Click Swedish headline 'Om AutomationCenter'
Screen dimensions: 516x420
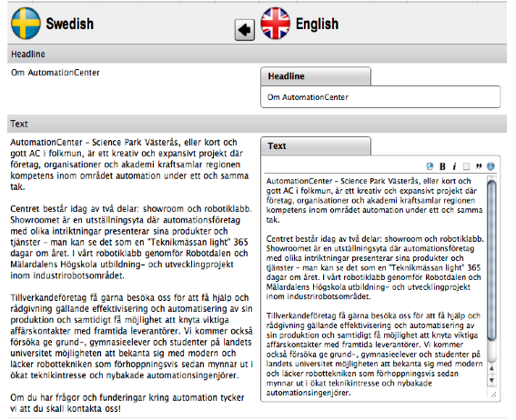coord(56,73)
